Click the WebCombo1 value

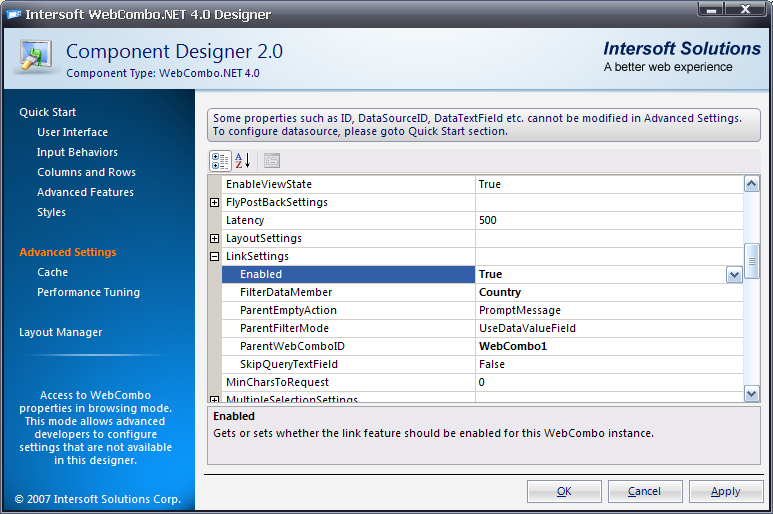click(609, 346)
